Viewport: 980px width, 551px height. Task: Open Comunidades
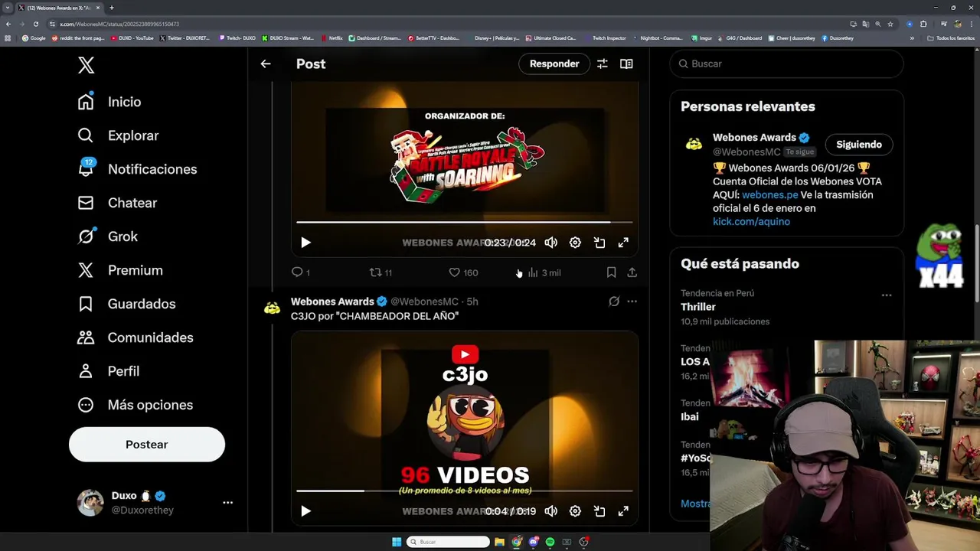pyautogui.click(x=136, y=337)
